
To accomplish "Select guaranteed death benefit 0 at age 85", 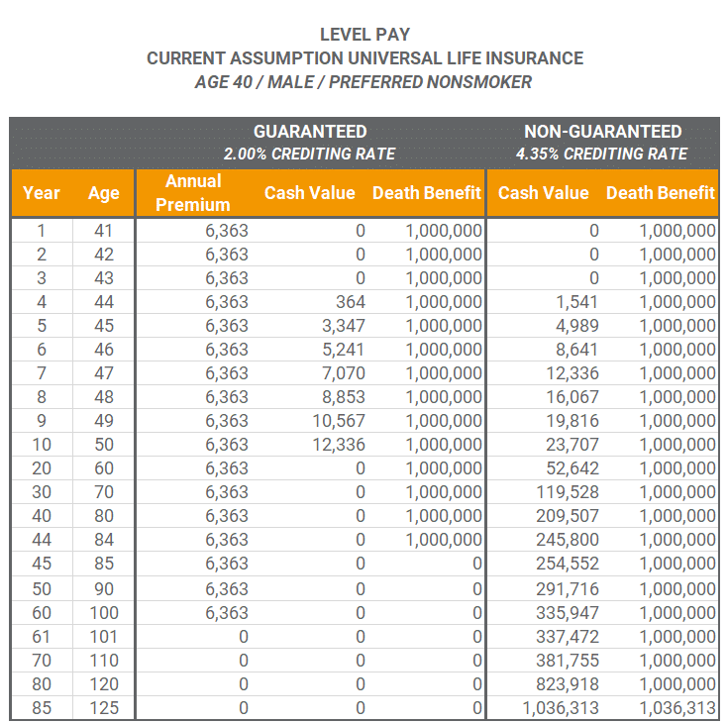I will [x=476, y=564].
